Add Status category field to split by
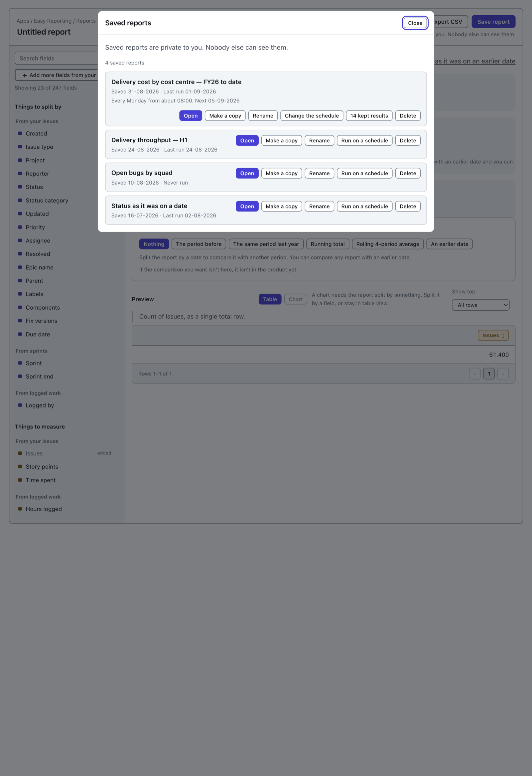 pos(47,200)
